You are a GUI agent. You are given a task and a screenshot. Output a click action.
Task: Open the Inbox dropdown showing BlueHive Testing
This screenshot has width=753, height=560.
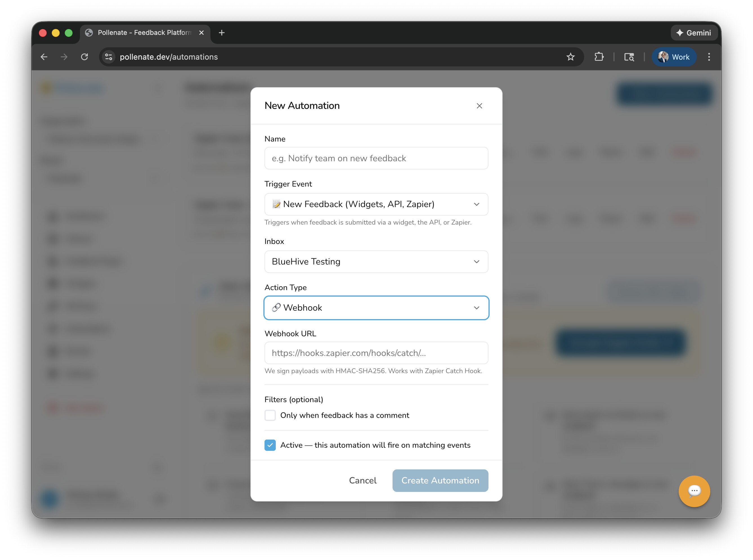click(376, 262)
